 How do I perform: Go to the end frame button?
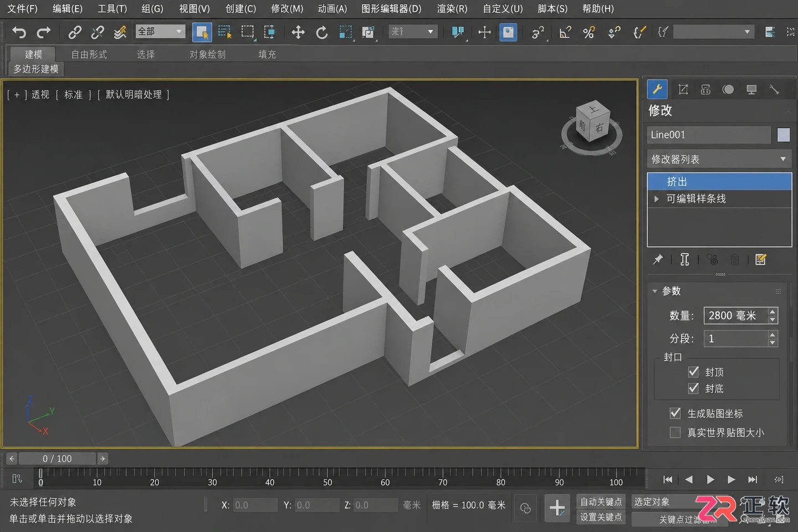(753, 480)
